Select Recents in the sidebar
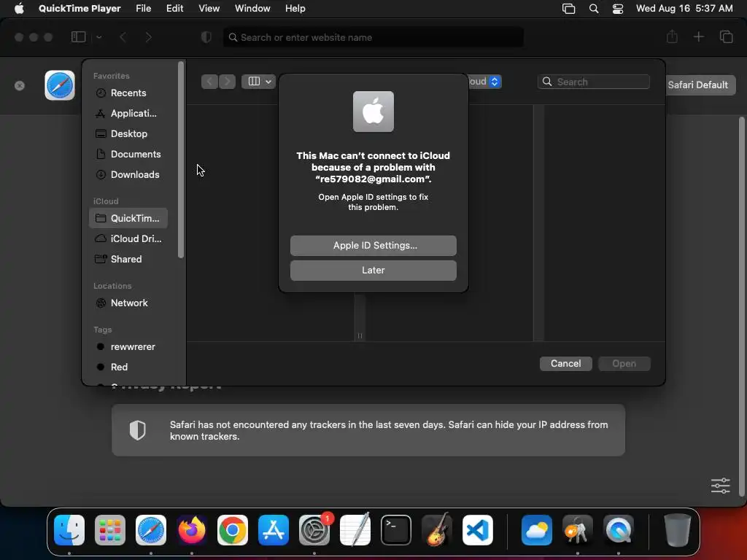 (128, 93)
